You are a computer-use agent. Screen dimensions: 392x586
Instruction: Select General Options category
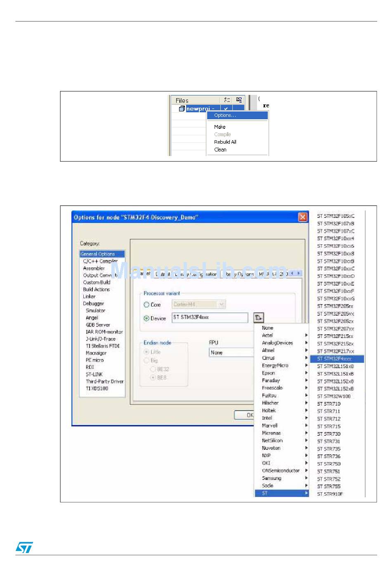click(x=102, y=254)
